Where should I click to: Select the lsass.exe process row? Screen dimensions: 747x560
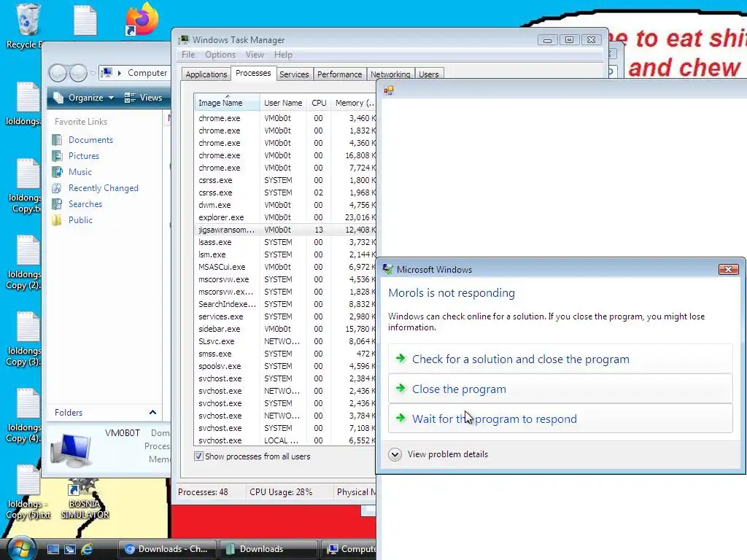(285, 242)
